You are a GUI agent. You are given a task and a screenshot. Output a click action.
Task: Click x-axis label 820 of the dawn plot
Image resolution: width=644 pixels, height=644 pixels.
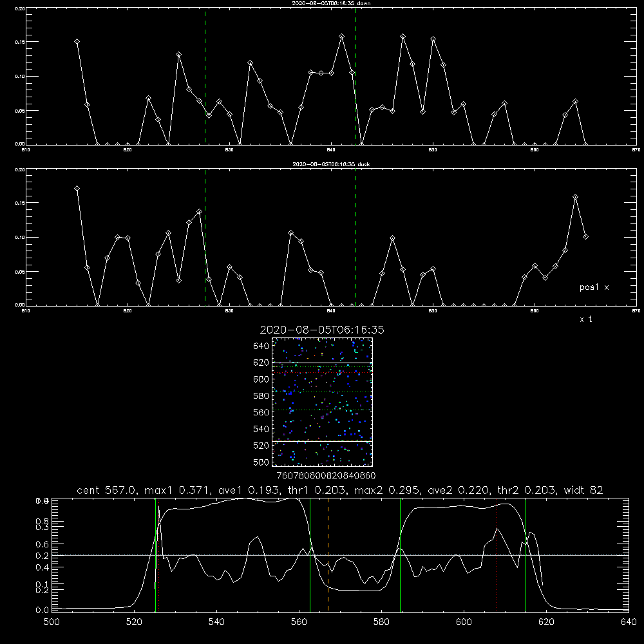pos(128,150)
